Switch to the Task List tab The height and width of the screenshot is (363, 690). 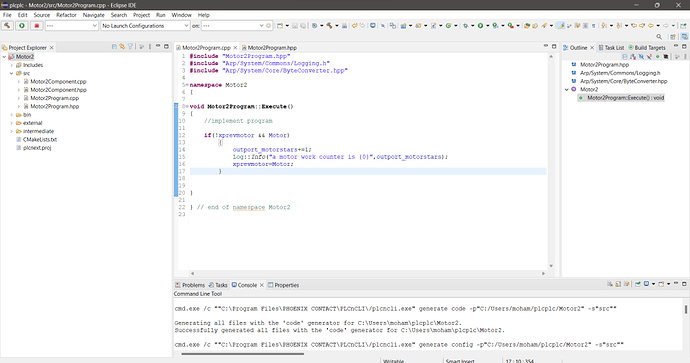point(611,48)
